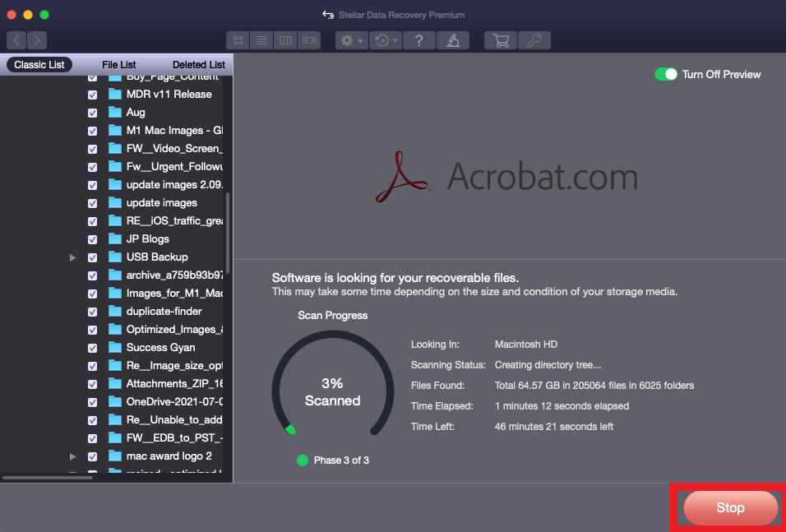Image resolution: width=786 pixels, height=532 pixels.
Task: Click the mac award logo 2 folder icon
Action: 115,456
